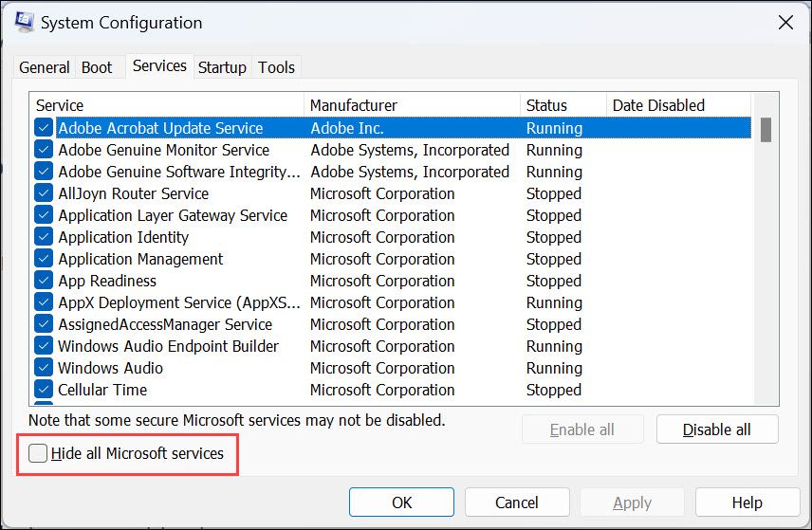Click Running status of Windows Audio row

tap(554, 368)
